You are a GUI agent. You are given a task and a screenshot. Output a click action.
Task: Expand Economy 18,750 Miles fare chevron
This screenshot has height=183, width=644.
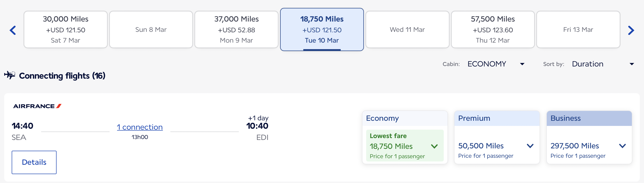click(x=434, y=146)
